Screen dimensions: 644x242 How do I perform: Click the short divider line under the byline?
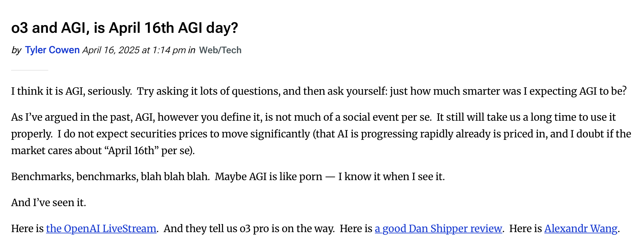30,70
